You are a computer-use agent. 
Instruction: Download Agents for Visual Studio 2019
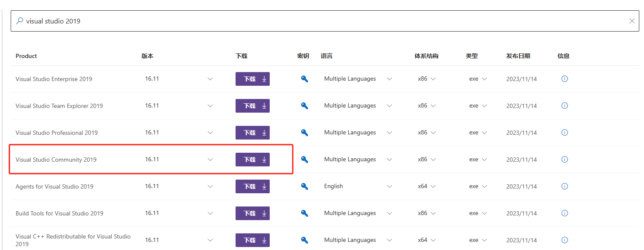pos(253,186)
